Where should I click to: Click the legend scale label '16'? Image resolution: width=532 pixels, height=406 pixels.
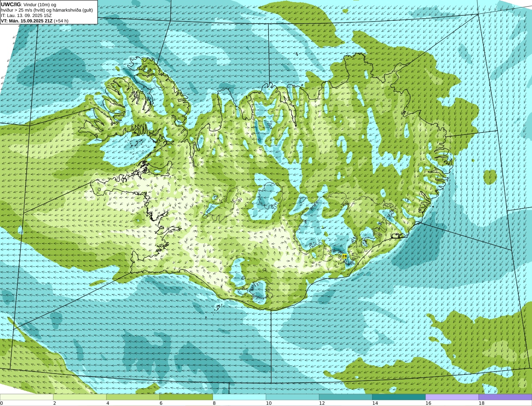[x=428, y=403]
